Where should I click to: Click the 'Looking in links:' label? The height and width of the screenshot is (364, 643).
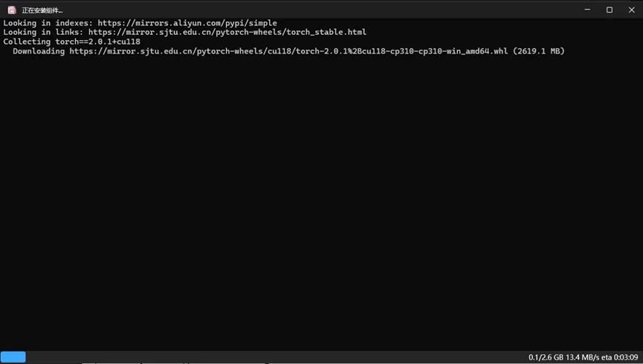[43, 32]
